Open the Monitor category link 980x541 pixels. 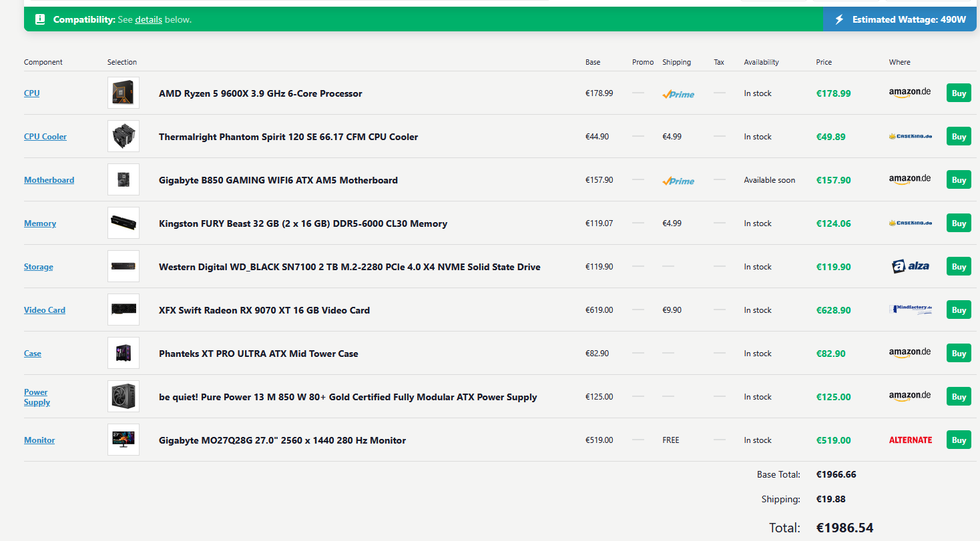tap(39, 440)
